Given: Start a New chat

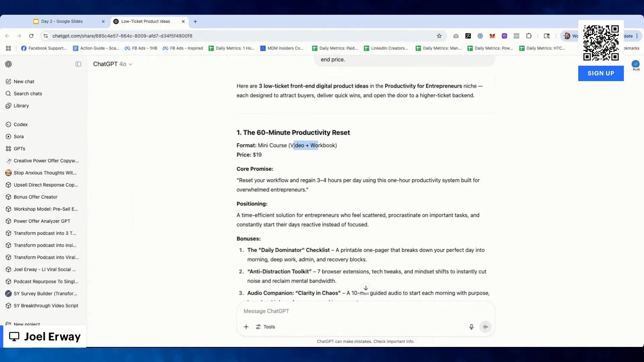Looking at the screenshot, I should (24, 81).
